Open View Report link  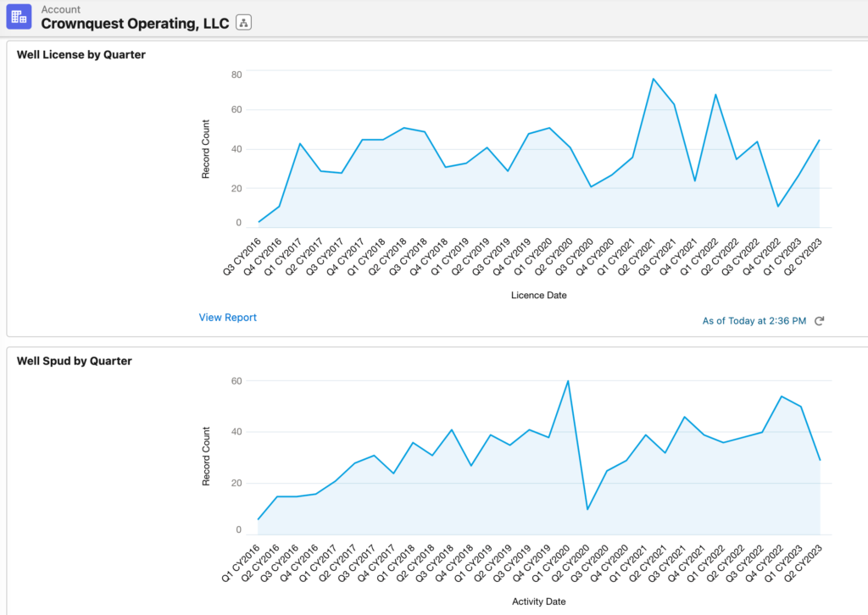pos(227,318)
